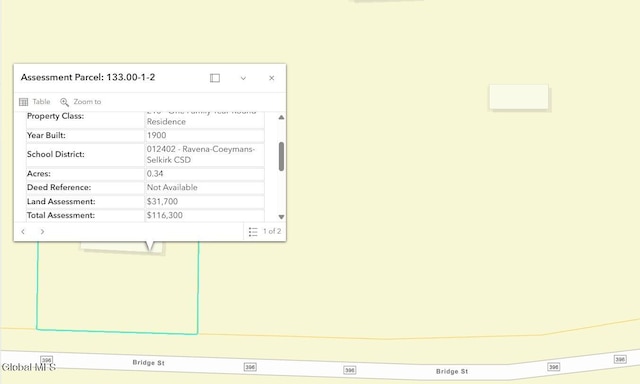
Task: Open the Table view
Action: 35,102
